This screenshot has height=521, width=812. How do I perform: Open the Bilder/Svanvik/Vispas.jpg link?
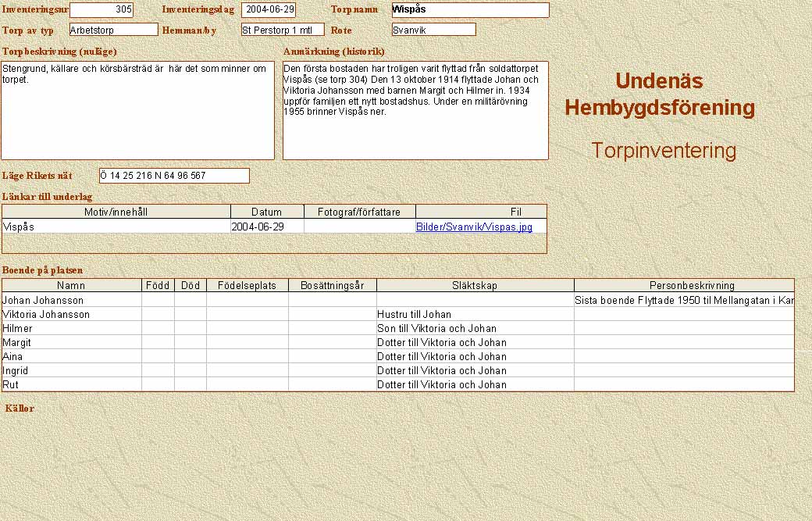click(x=473, y=227)
